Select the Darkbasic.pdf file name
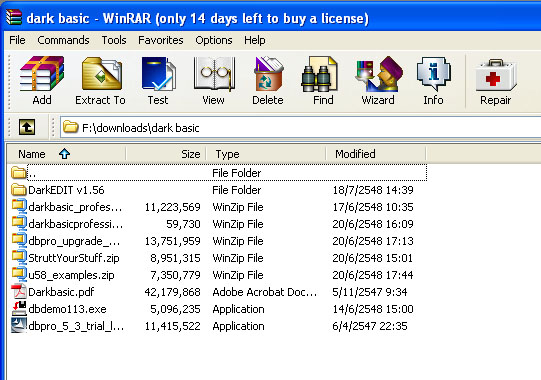Screen dimensions: 541x380 coord(61,292)
